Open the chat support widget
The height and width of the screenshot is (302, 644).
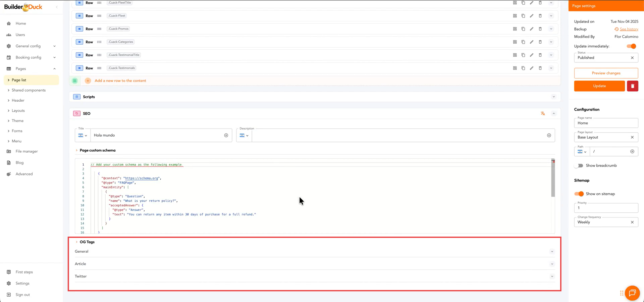[632, 293]
